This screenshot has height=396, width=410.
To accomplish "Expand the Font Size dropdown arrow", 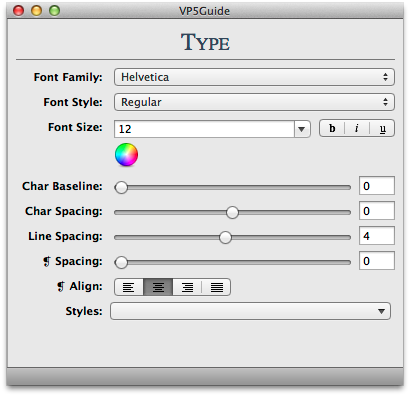I will coord(302,129).
